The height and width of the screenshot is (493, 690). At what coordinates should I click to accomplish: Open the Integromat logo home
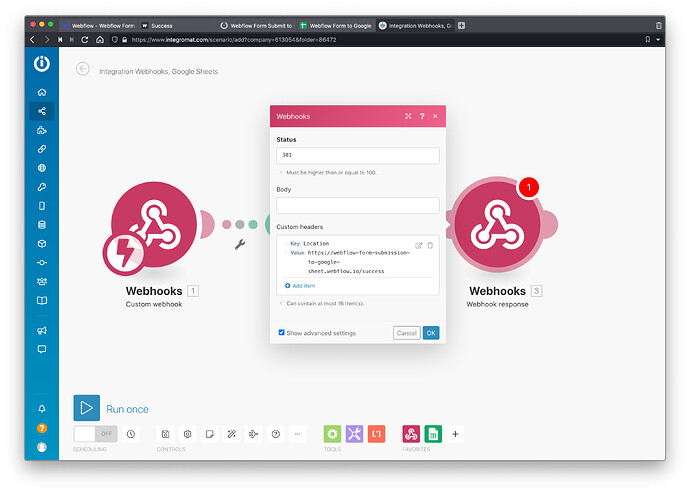pos(42,63)
